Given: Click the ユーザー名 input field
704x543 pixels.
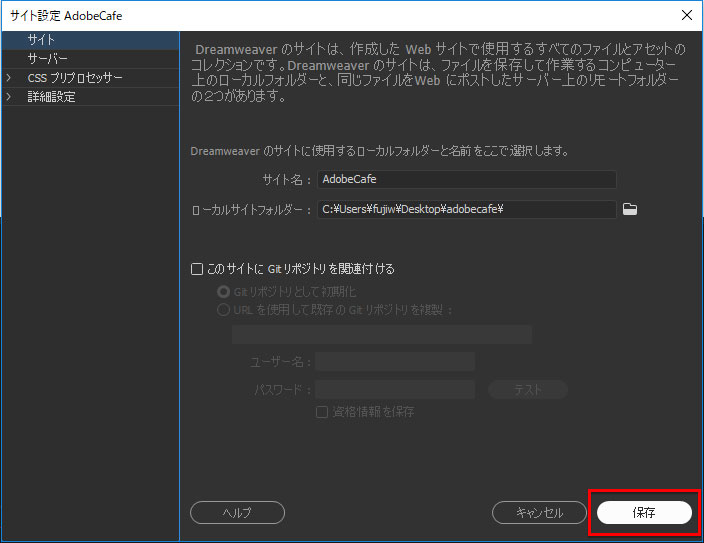Looking at the screenshot, I should point(395,362).
